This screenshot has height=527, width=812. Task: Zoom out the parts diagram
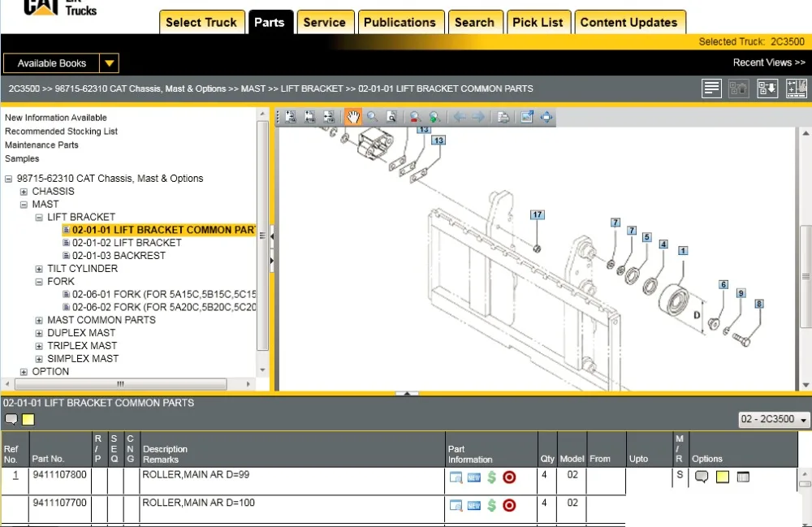(414, 117)
